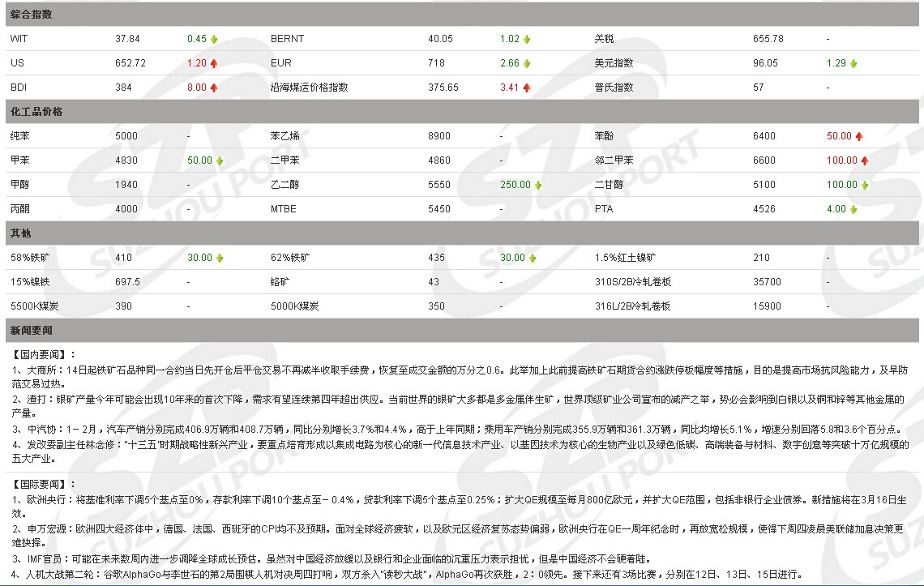Click the 二甲苯 label
Viewport: 924px width, 586px height.
(x=284, y=160)
